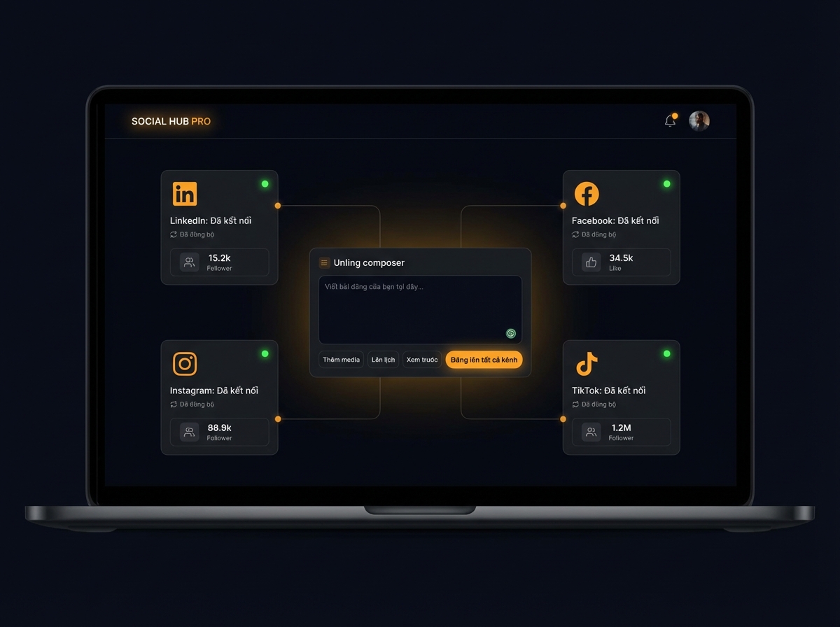Image resolution: width=840 pixels, height=627 pixels.
Task: Click the green assistant icon in composer
Action: coord(511,334)
